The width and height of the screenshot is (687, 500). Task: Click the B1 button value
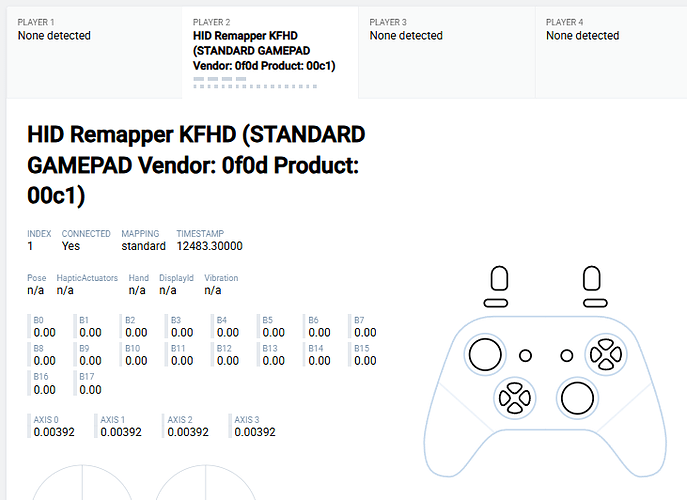click(90, 333)
